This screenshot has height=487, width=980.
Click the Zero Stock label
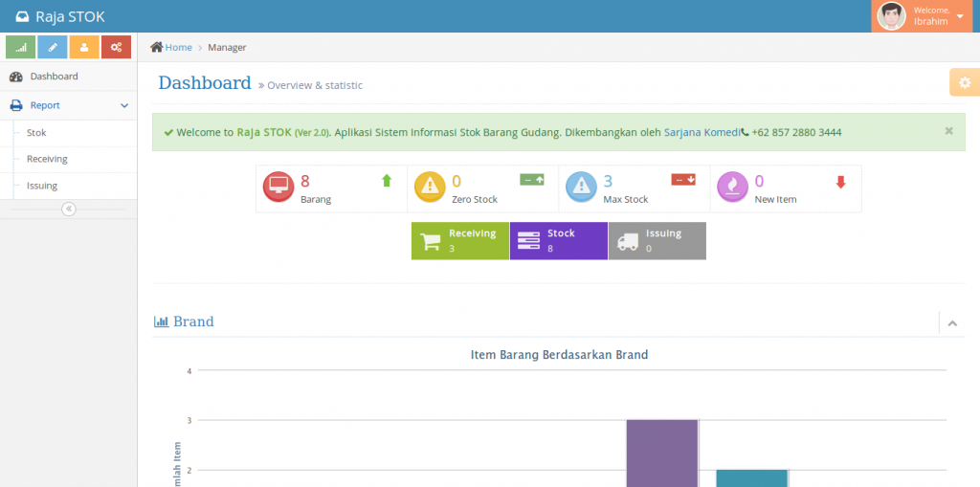pos(475,199)
